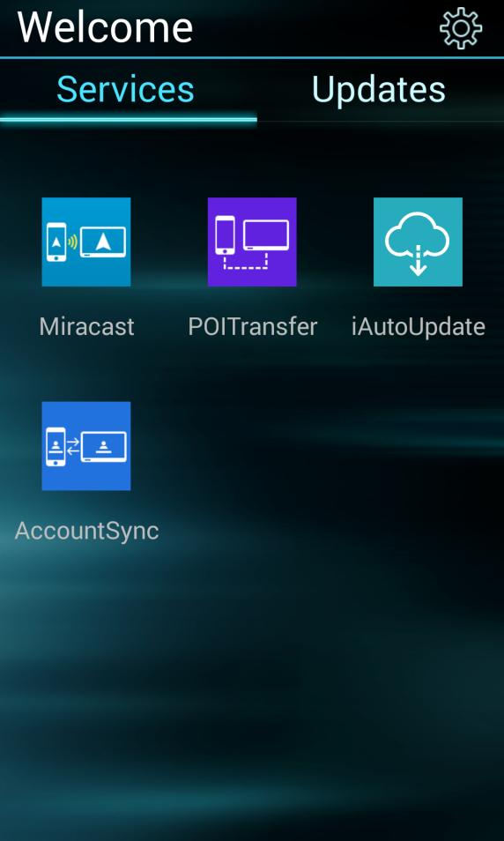
Task: Open the iAutoUpdate cloud download tile
Action: (x=418, y=242)
